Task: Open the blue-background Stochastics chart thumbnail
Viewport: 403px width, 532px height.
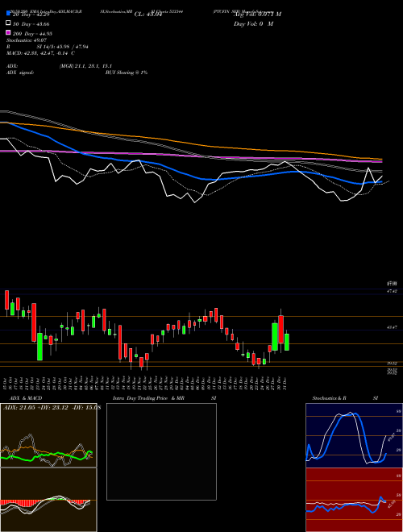Action: click(354, 435)
